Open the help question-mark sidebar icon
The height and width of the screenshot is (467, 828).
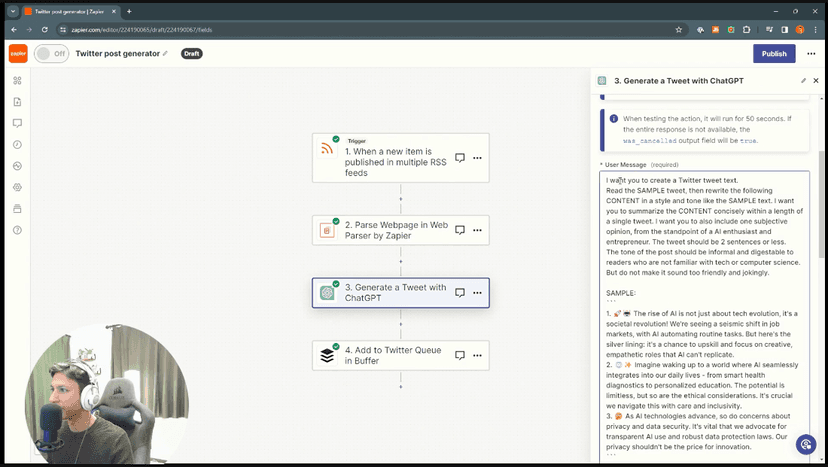pos(17,230)
